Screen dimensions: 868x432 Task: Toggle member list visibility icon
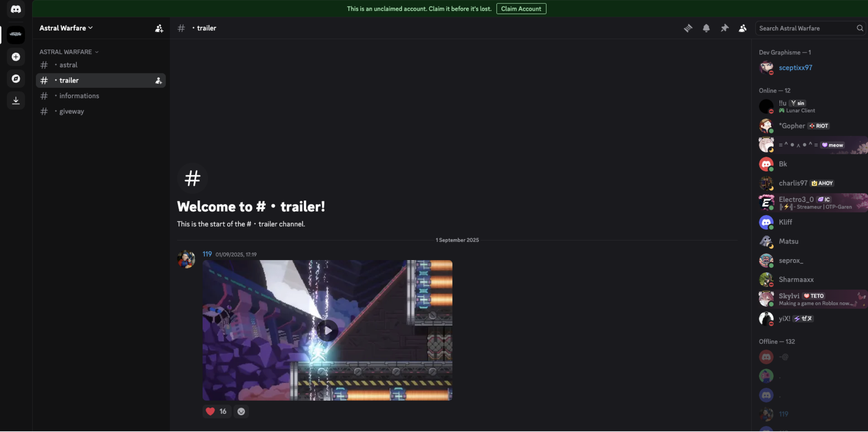click(742, 28)
